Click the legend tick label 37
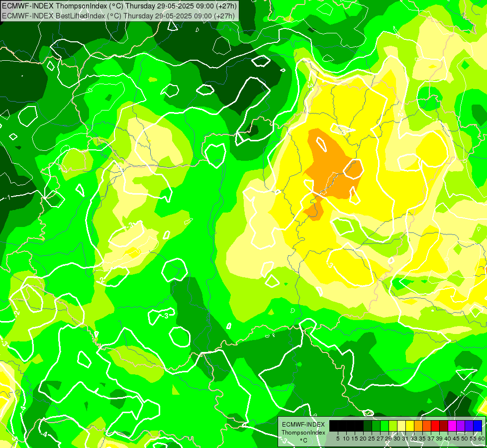Image resolution: width=487 pixels, height=448 pixels. pos(431,439)
